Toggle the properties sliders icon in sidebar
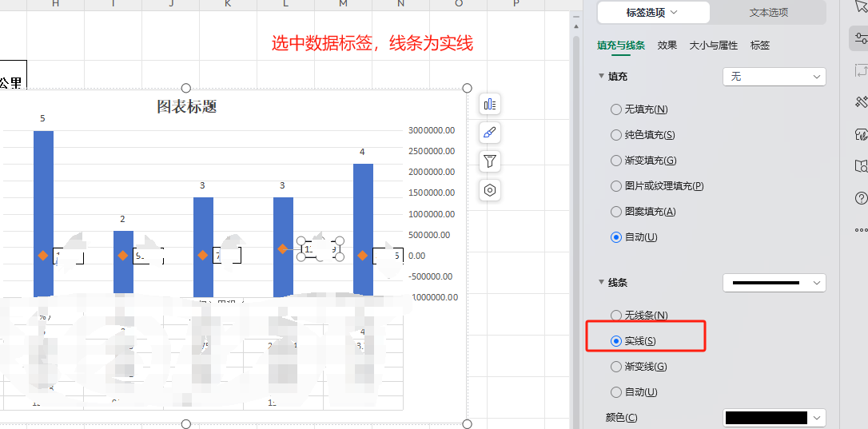 860,38
